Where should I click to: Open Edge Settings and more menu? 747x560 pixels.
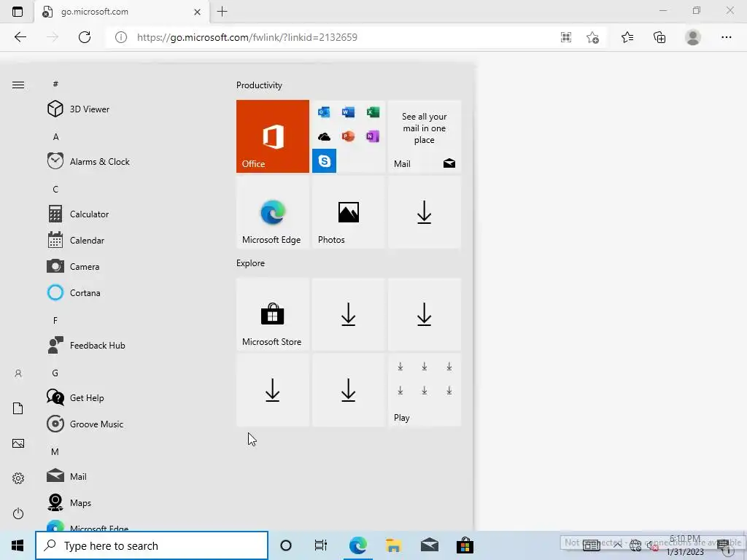[x=726, y=37]
